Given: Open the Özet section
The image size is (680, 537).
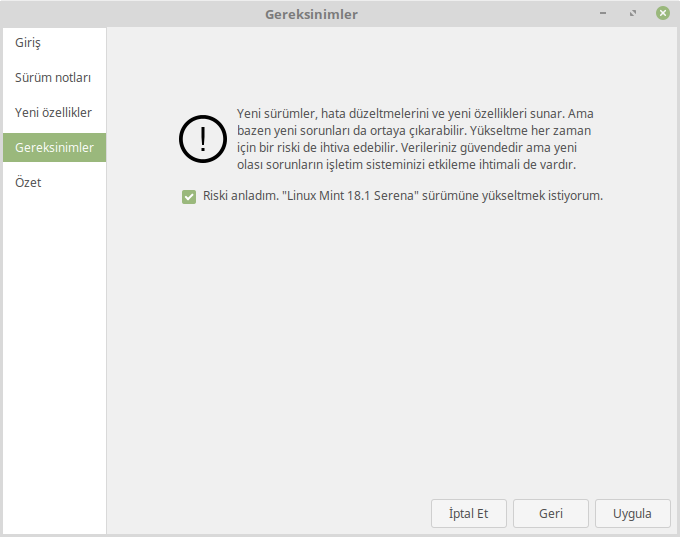Looking at the screenshot, I should pos(54,183).
